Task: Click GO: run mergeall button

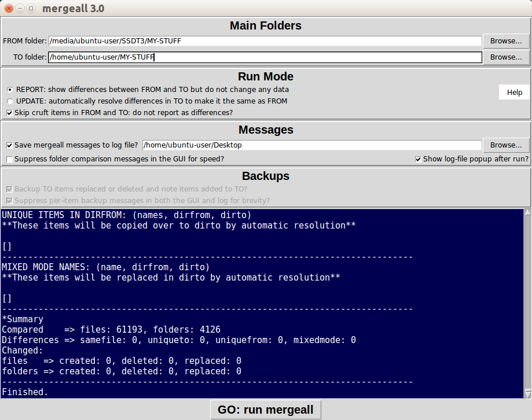Action: [266, 410]
